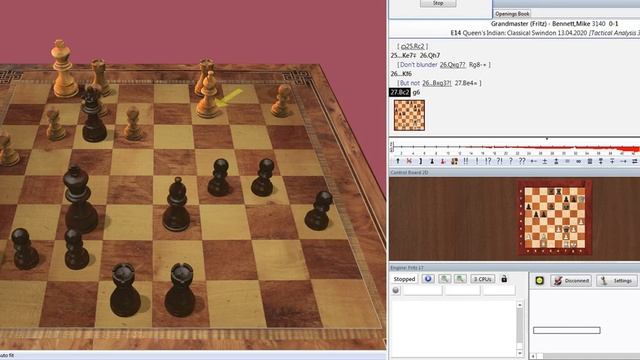Annotate with ?! dubious move symbol
Screen dimensions: 640x360
(x=500, y=161)
